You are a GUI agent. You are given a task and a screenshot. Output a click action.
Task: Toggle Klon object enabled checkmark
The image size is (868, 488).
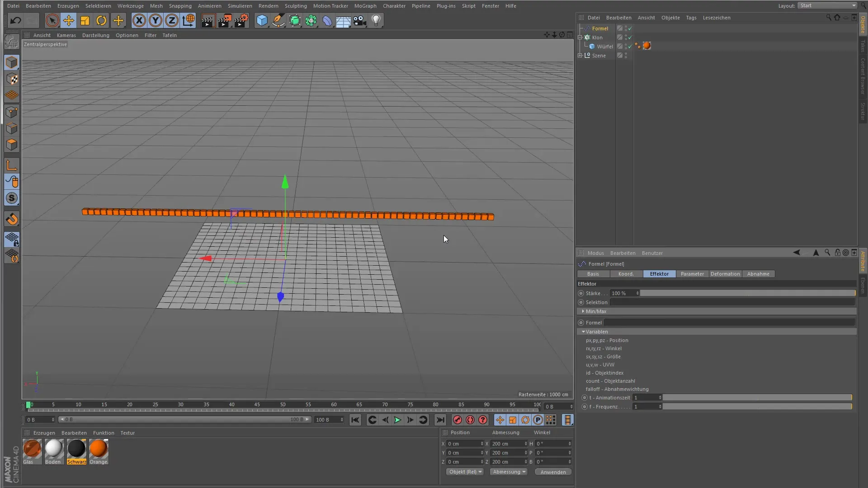(630, 38)
